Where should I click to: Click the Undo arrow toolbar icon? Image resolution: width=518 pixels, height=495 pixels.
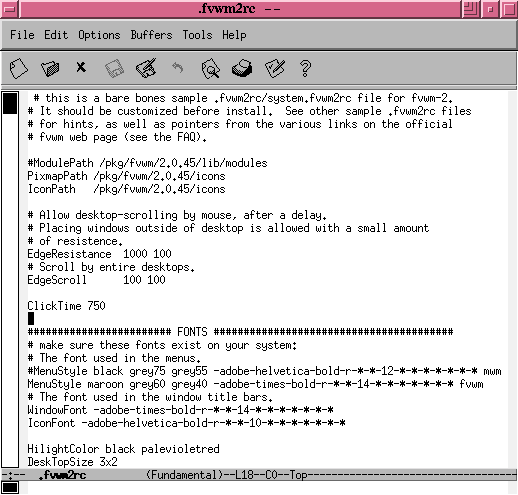click(x=178, y=68)
